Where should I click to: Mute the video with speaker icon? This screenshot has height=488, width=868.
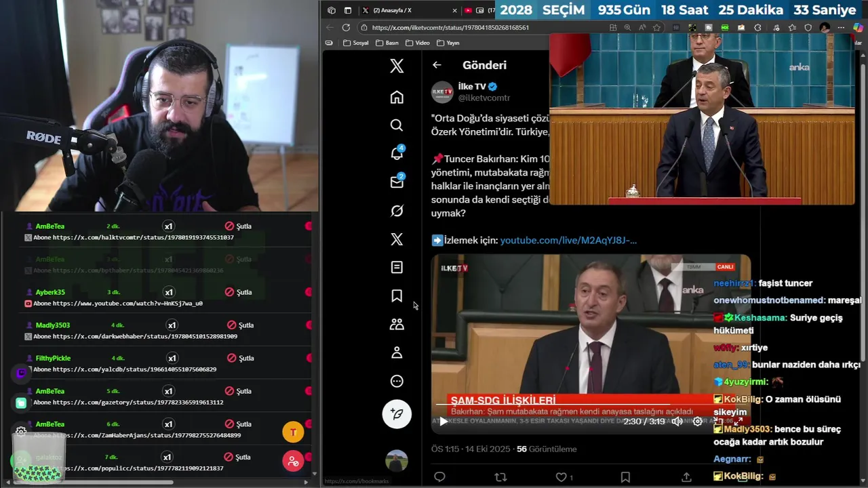[x=677, y=422]
